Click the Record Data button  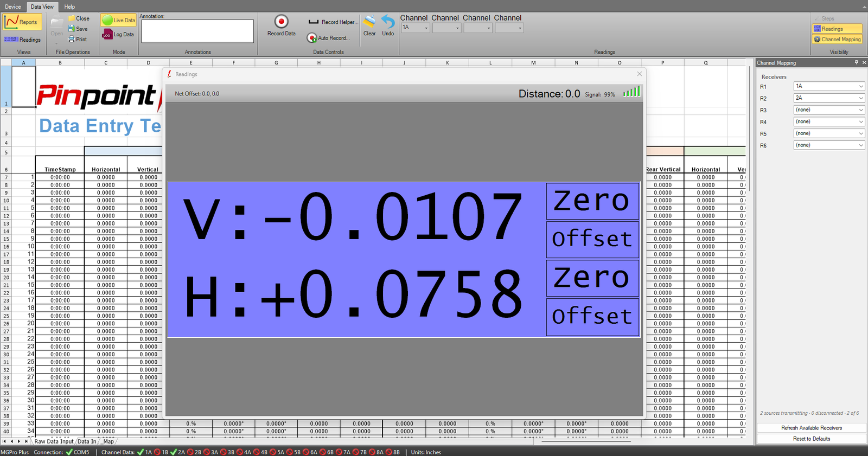pos(281,25)
